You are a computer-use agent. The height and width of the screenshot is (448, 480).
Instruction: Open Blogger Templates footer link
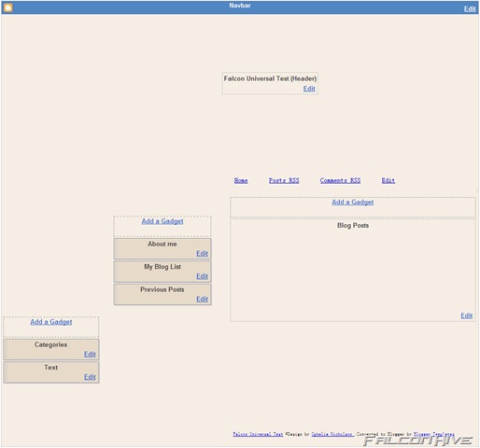pyautogui.click(x=434, y=434)
